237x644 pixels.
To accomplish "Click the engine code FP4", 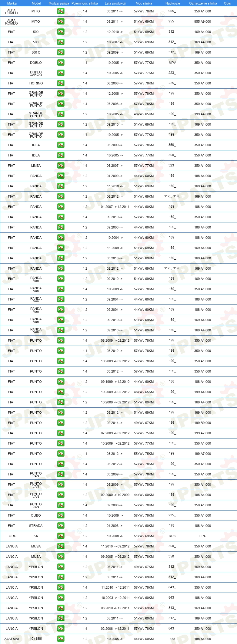I will pos(202,536).
